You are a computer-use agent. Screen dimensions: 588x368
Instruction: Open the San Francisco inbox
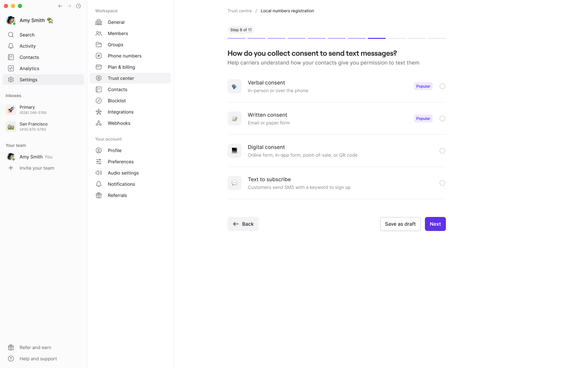click(x=43, y=127)
